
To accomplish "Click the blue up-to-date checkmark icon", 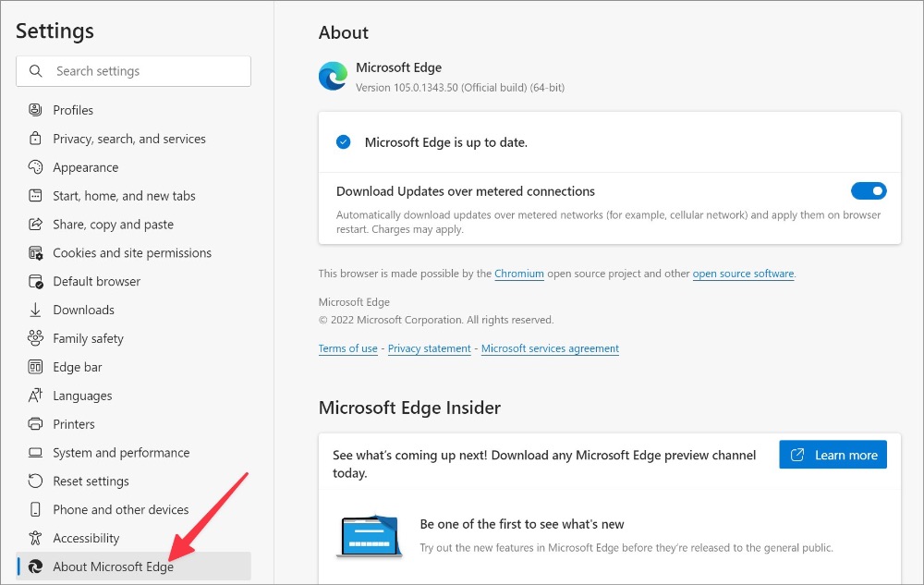I will pyautogui.click(x=343, y=142).
